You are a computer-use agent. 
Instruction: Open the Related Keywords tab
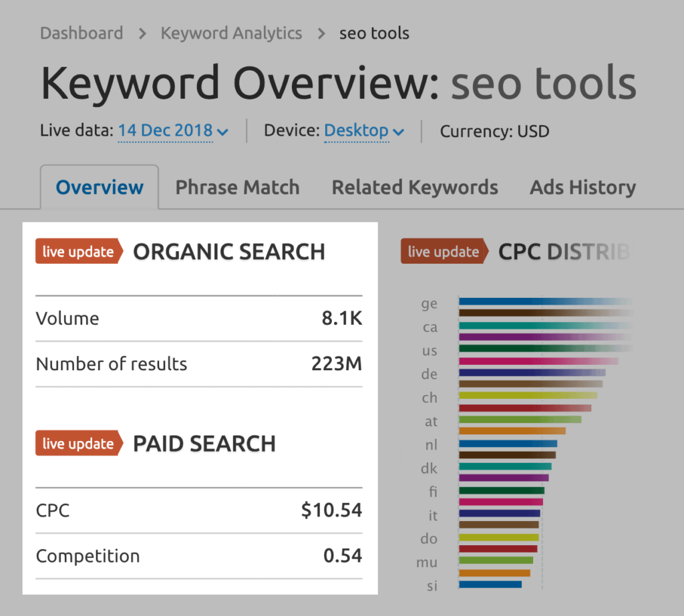click(x=414, y=187)
